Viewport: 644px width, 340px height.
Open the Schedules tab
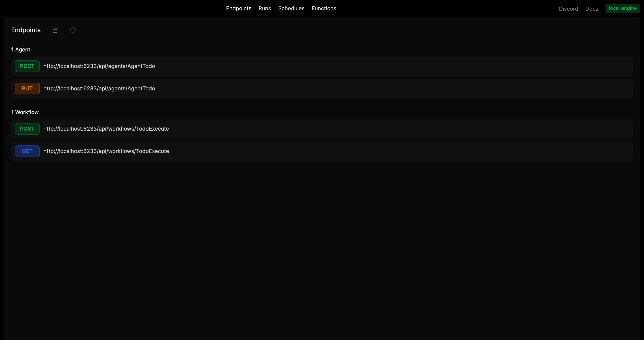tap(291, 8)
